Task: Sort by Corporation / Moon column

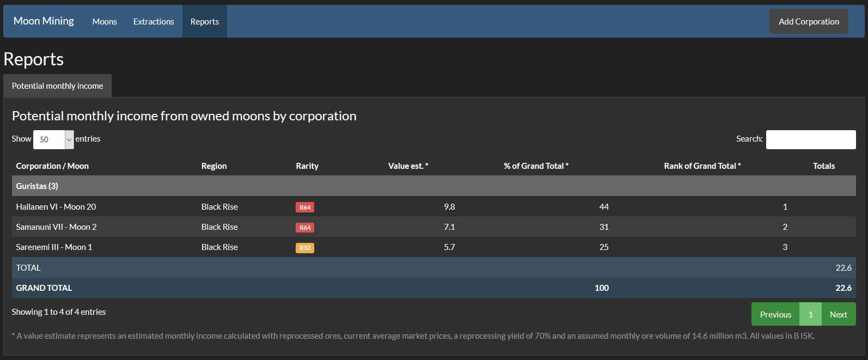Action: click(x=52, y=166)
